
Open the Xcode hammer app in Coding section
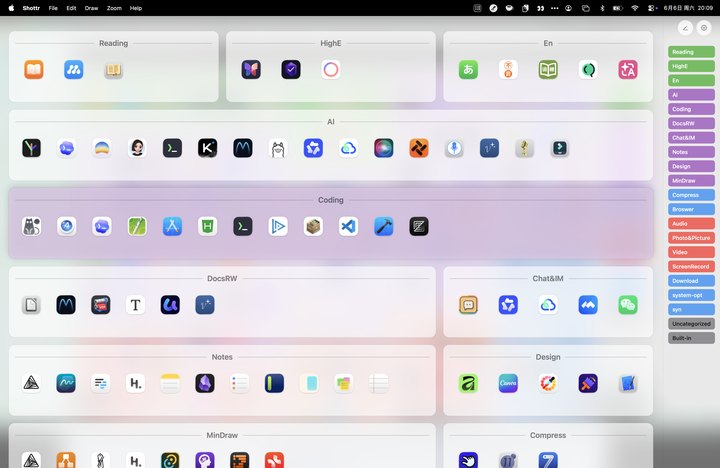[383, 226]
